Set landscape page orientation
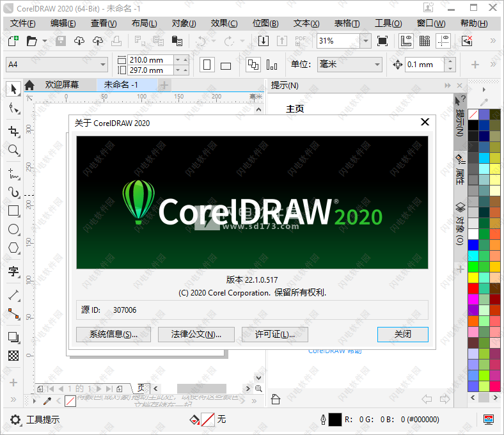The height and width of the screenshot is (435, 504). [x=226, y=66]
